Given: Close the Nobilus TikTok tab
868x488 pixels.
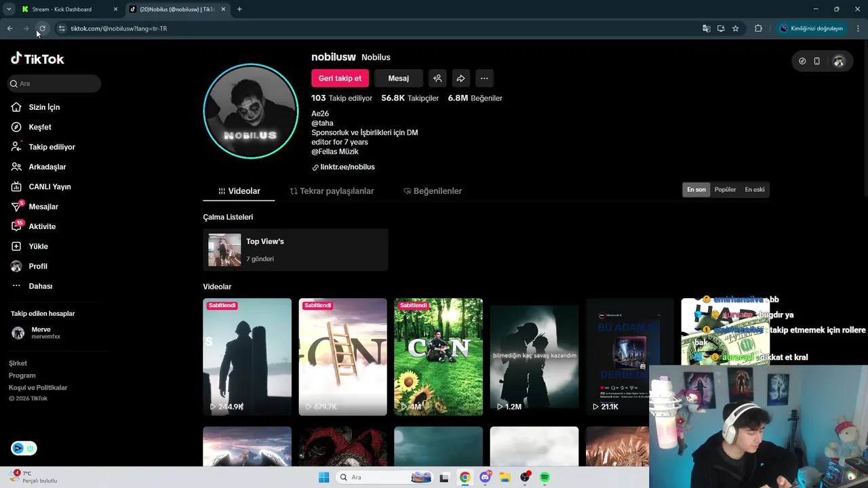Looking at the screenshot, I should 223,9.
